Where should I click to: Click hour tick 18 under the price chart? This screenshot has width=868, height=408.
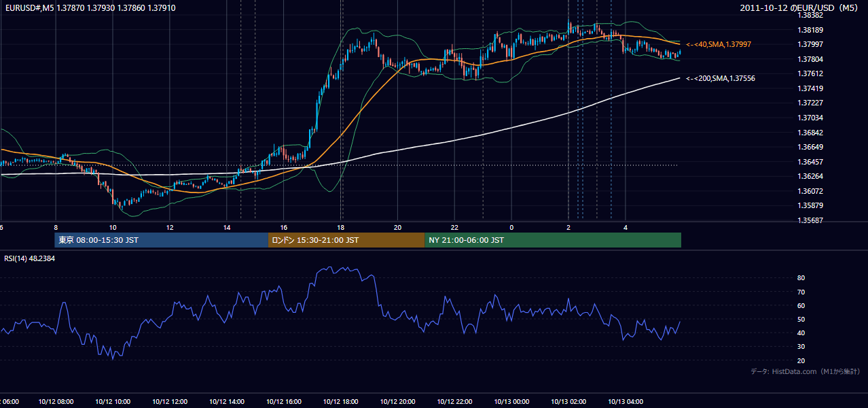click(341, 227)
